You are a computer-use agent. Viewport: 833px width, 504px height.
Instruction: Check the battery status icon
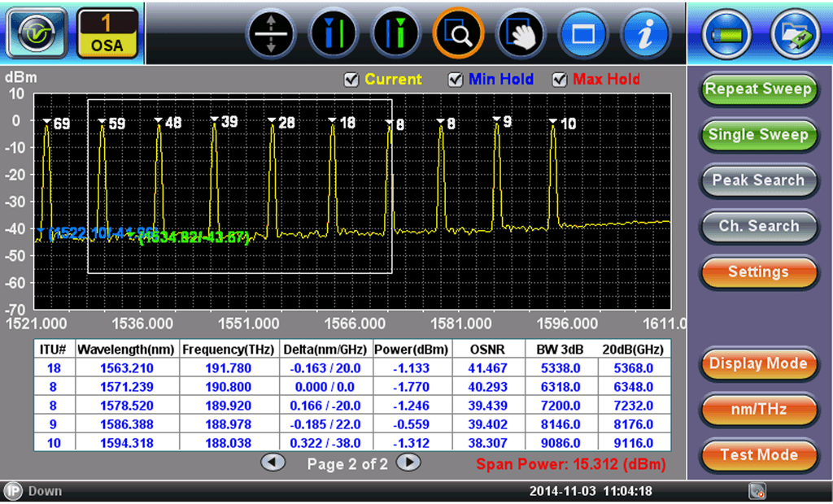(x=726, y=33)
